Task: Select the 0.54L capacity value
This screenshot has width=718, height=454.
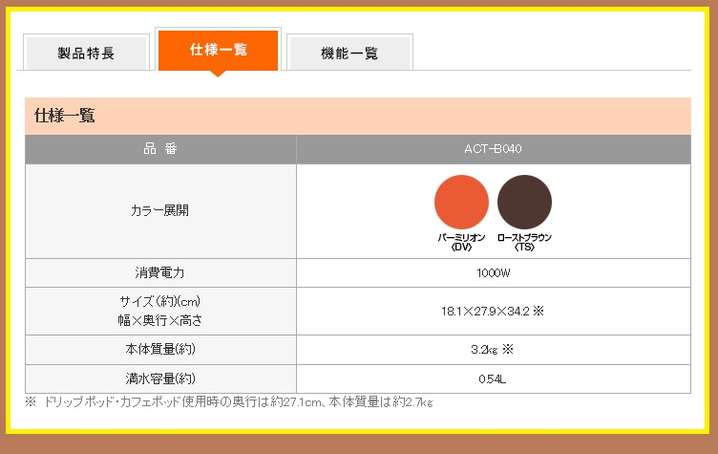Action: (x=493, y=379)
